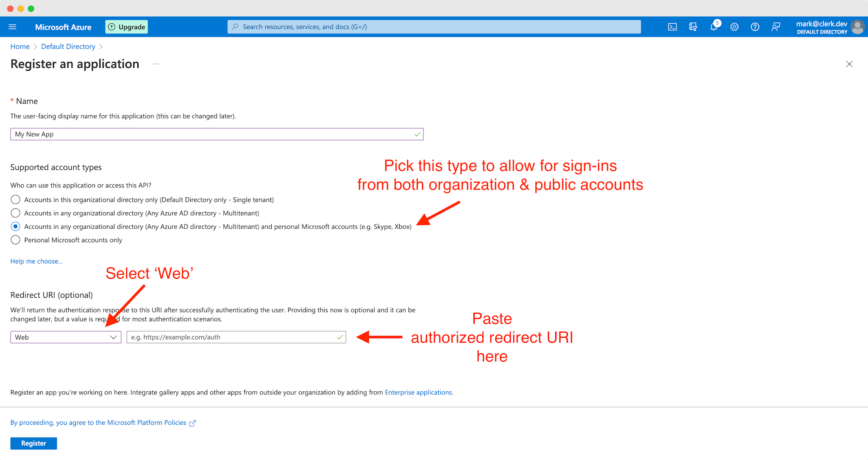This screenshot has width=868, height=460.
Task: Select 'Accounts in any organizational directory' multitenant radio button
Action: tap(15, 213)
